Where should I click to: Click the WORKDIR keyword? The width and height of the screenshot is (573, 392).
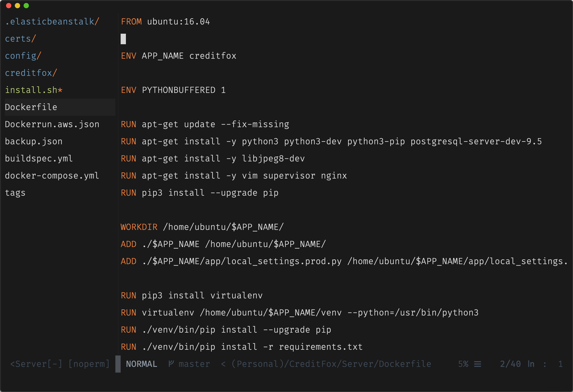139,227
